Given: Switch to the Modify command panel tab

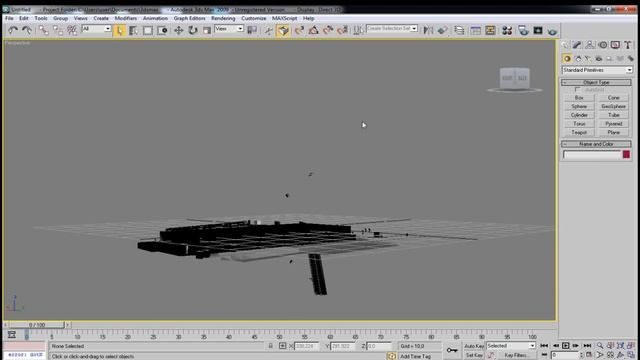Looking at the screenshot, I should tap(577, 45).
